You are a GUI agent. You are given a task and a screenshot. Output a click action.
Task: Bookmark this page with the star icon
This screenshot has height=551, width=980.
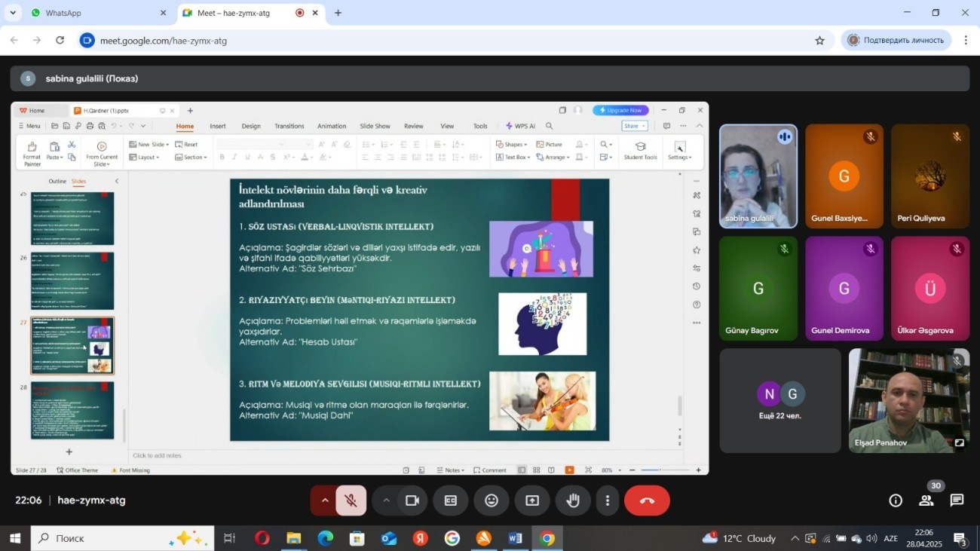819,41
